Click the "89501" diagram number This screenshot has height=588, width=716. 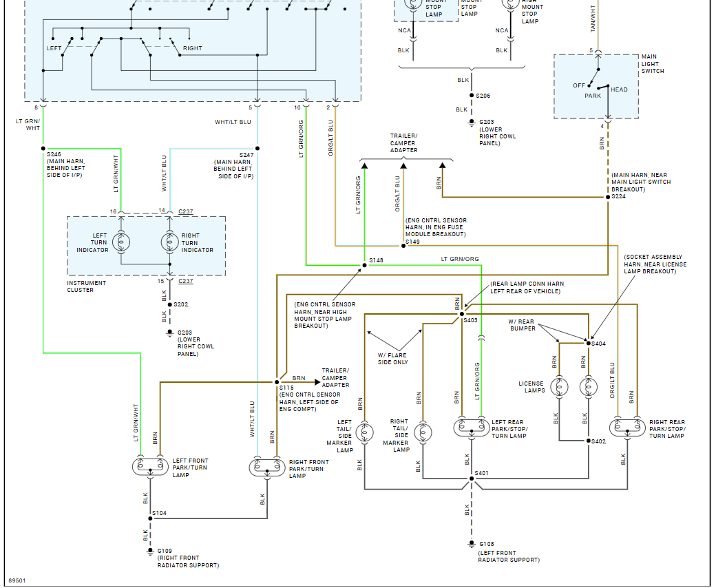pyautogui.click(x=17, y=580)
